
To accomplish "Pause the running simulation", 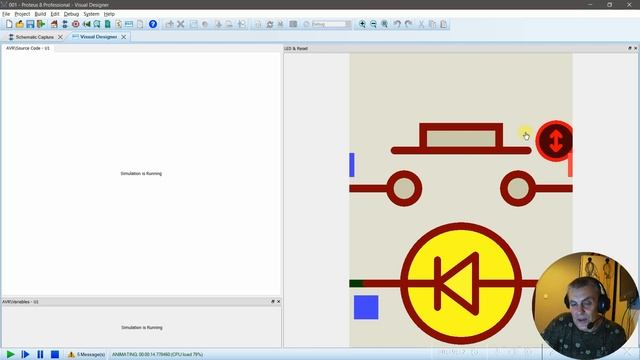I will [40, 354].
